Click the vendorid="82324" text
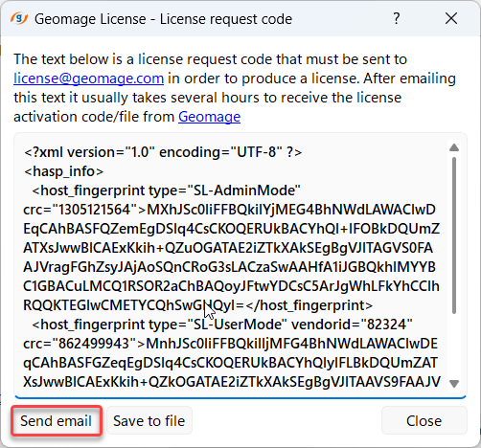This screenshot has width=481, height=448. 352,325
